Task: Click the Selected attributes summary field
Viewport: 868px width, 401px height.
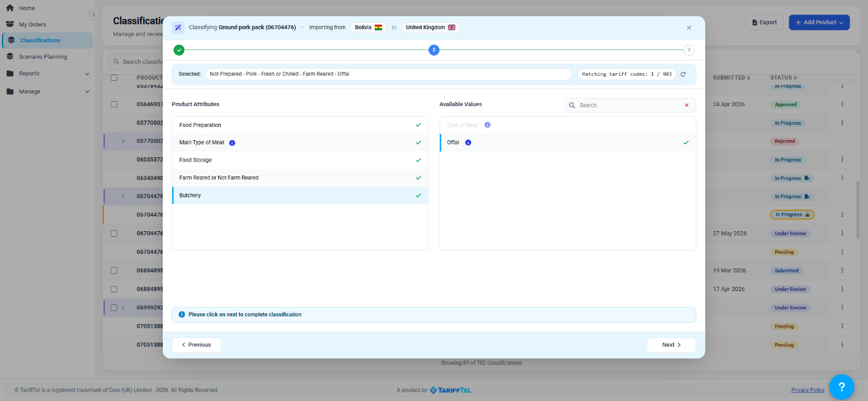Action: point(388,74)
